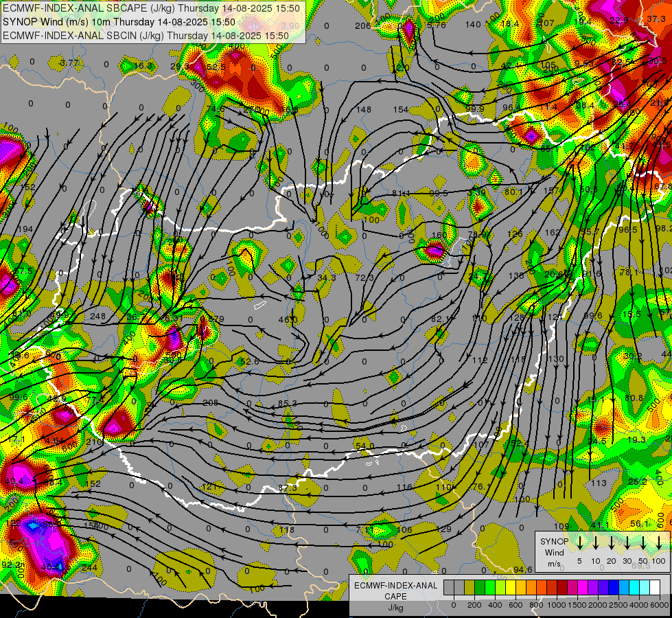The image size is (672, 618).
Task: Click the wind arrow above 50 m/s
Action: click(x=643, y=542)
